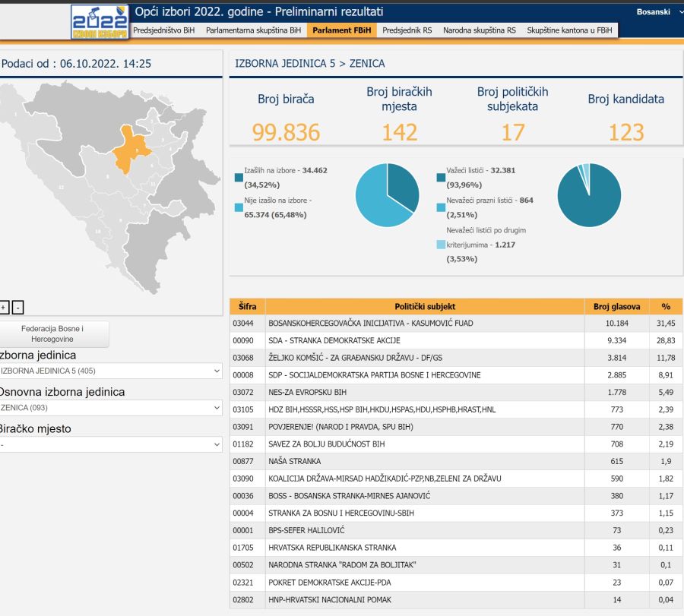684x616 pixels.
Task: Click the 2022 Izbori logo
Action: click(99, 21)
